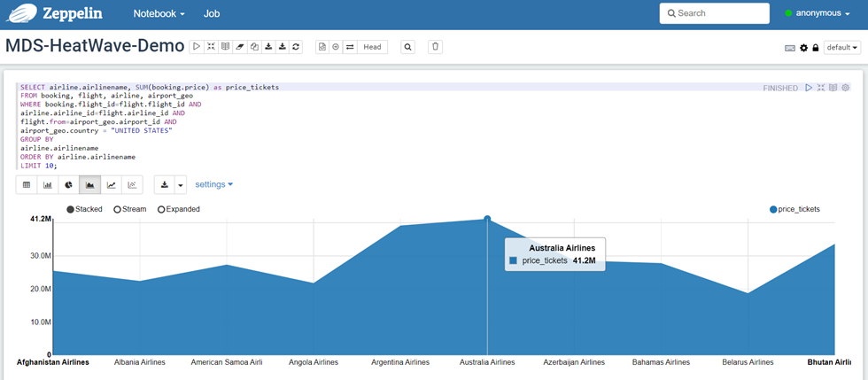868x380 pixels.
Task: Open the Head revision button
Action: coord(372,47)
